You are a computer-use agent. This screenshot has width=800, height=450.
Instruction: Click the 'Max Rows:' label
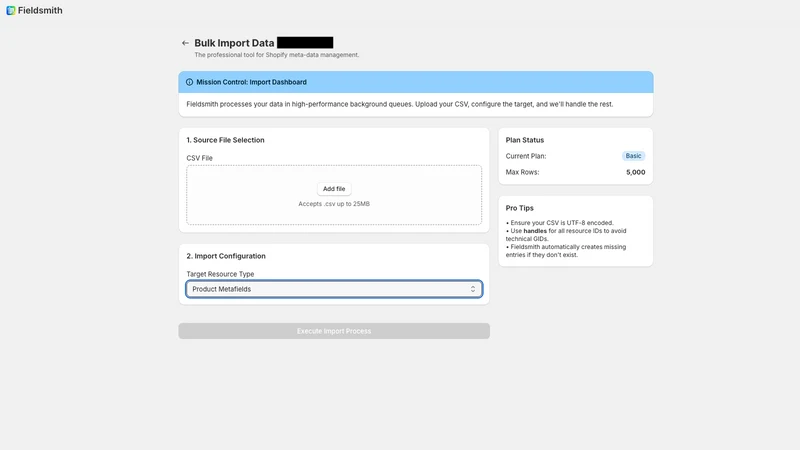pos(522,172)
